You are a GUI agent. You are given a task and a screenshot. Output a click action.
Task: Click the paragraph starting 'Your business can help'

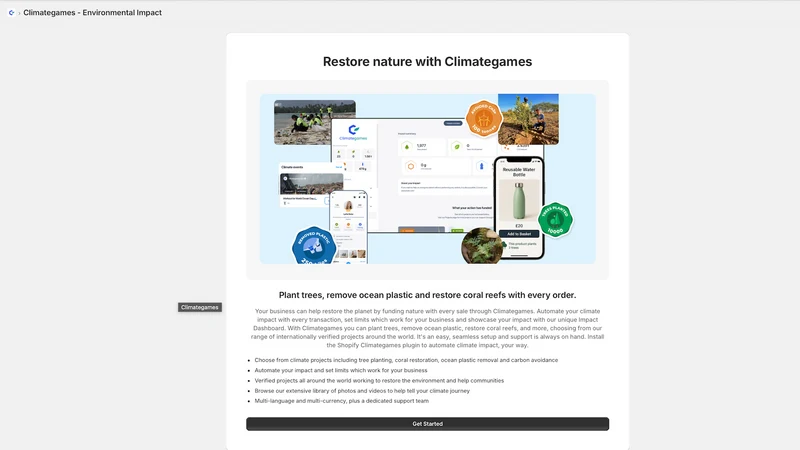(x=428, y=328)
